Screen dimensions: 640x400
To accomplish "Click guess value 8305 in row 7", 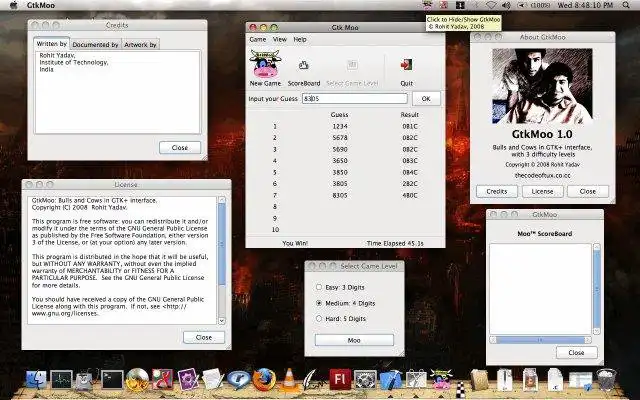I will (x=340, y=196).
